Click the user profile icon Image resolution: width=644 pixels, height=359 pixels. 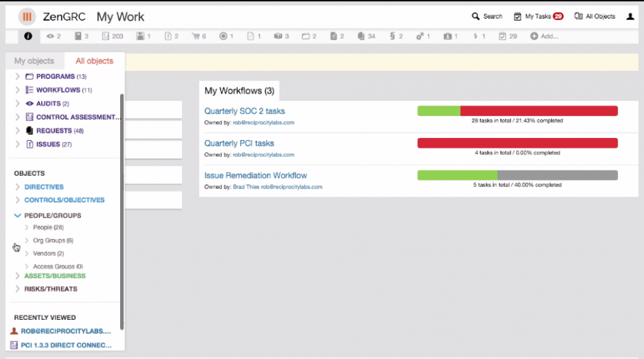630,17
